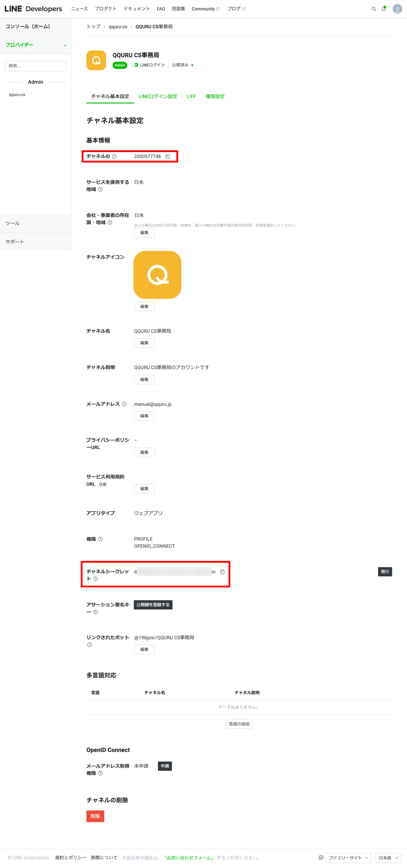Copy the Channel ID value
The height and width of the screenshot is (868, 407).
click(168, 156)
